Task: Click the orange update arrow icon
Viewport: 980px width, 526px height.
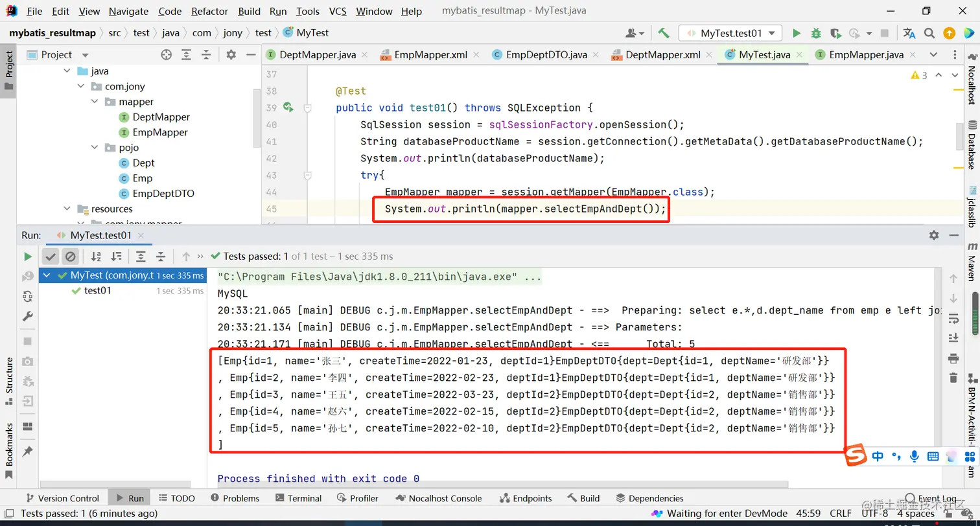Action: (x=950, y=33)
